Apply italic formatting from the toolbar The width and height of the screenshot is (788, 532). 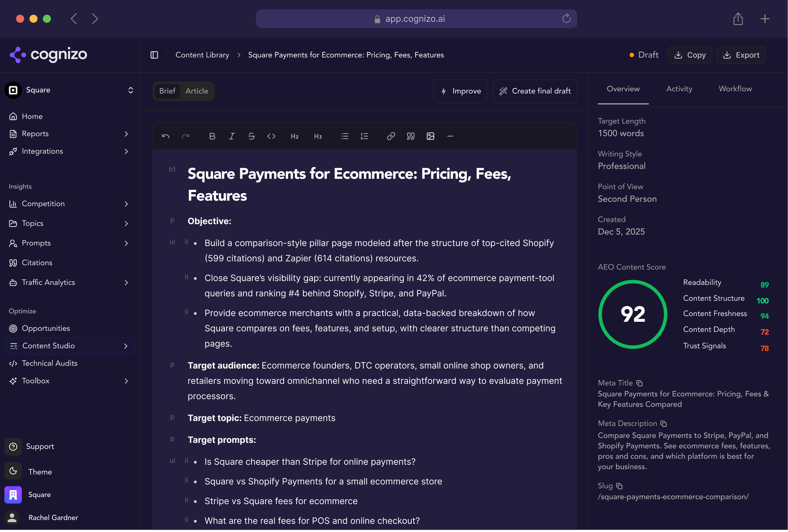232,136
